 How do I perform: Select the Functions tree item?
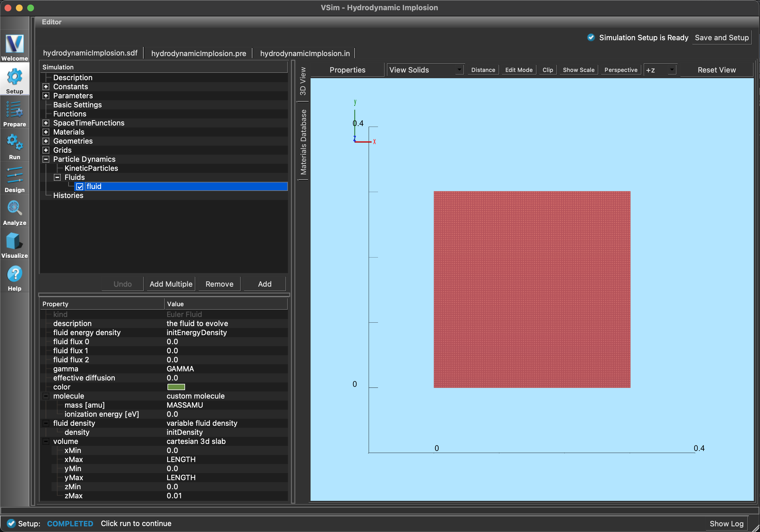click(x=69, y=114)
